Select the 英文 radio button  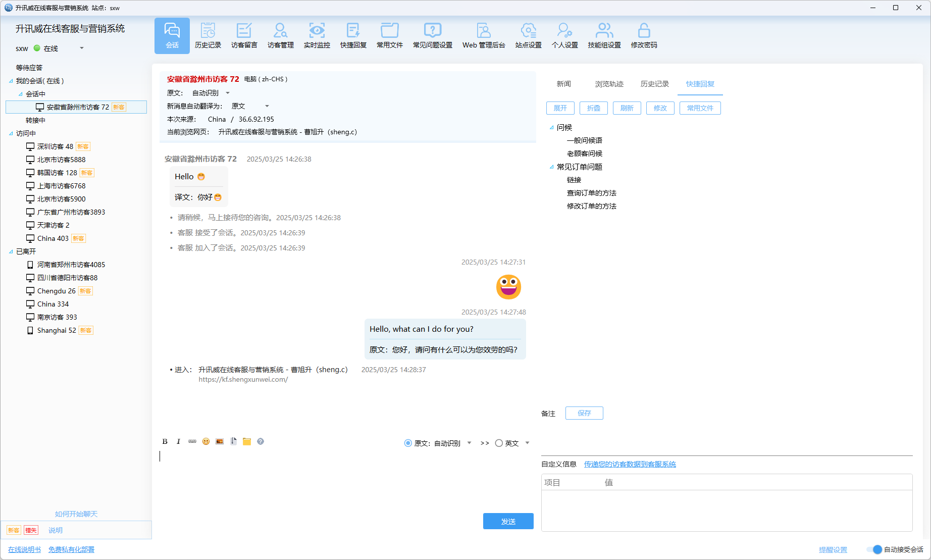click(499, 443)
